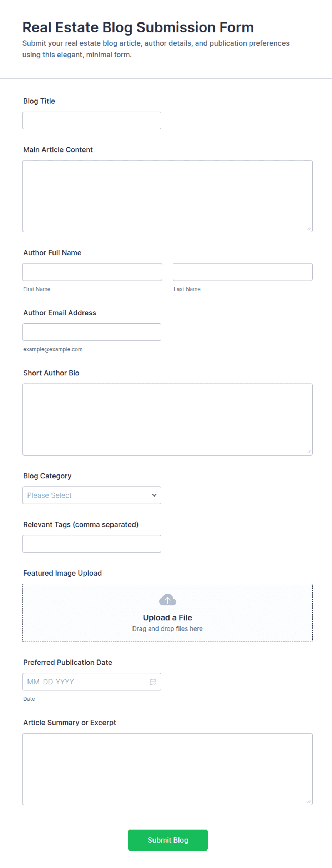Click the cloud upload icon
The height and width of the screenshot is (868, 332).
167,600
